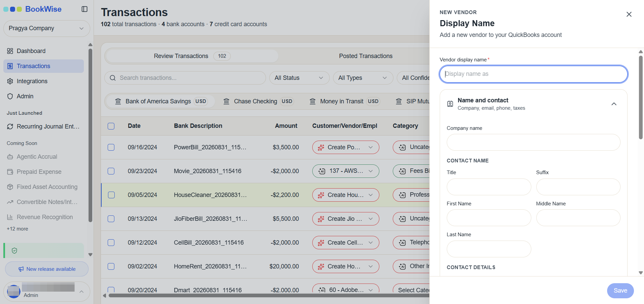Open the Create Ho... vendor dropdown
The image size is (644, 304).
point(345,266)
